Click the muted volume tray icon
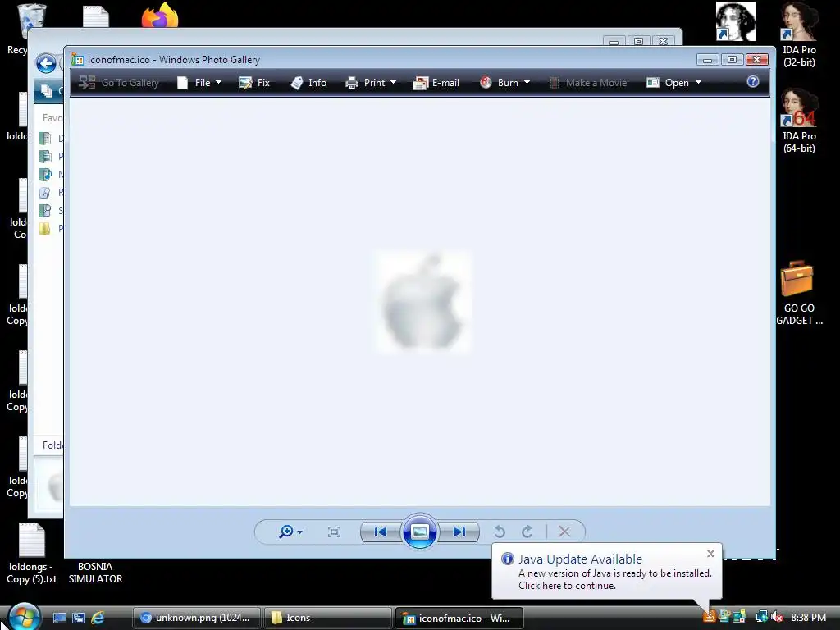Screen dimensions: 840x630 [777, 617]
